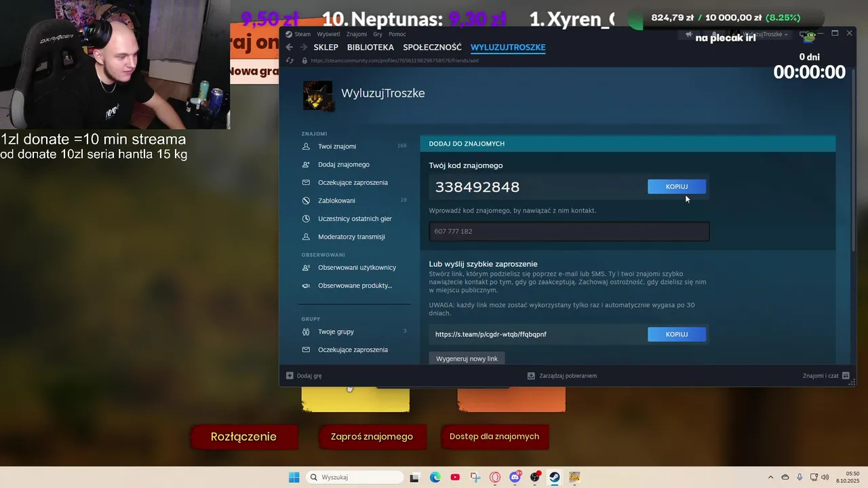Click Wygeneruj nowy link button
The height and width of the screenshot is (488, 868).
[x=467, y=359]
